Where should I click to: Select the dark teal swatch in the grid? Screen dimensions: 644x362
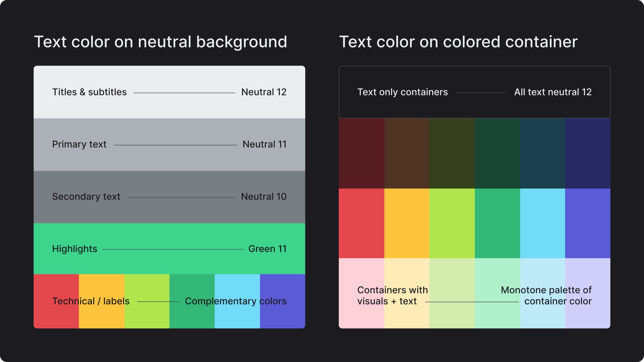point(542,153)
